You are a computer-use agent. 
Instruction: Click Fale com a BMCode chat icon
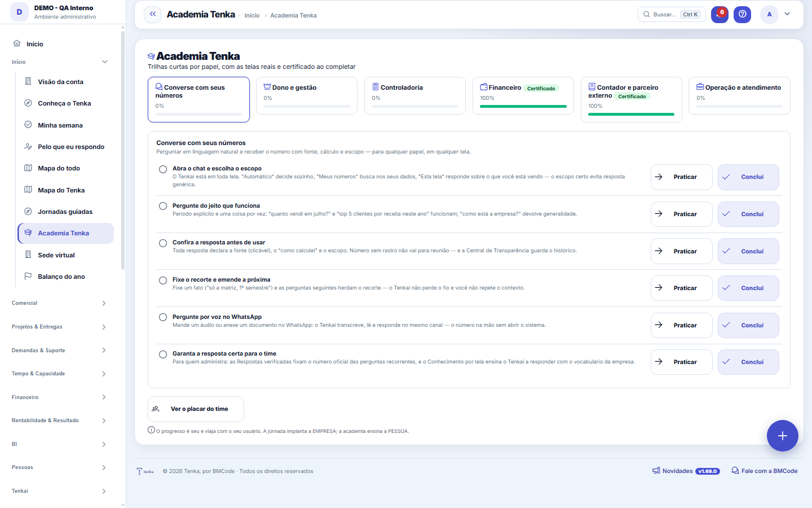pyautogui.click(x=735, y=471)
